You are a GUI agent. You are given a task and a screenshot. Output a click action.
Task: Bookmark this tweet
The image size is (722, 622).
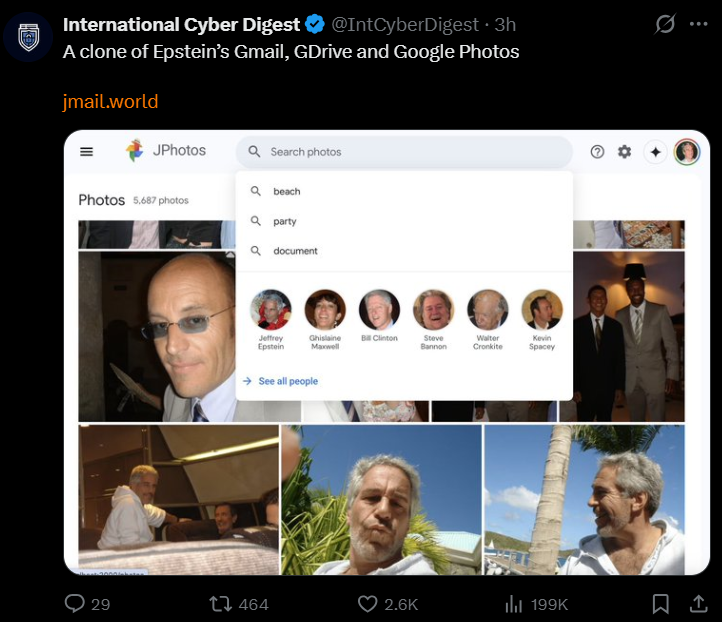point(661,604)
